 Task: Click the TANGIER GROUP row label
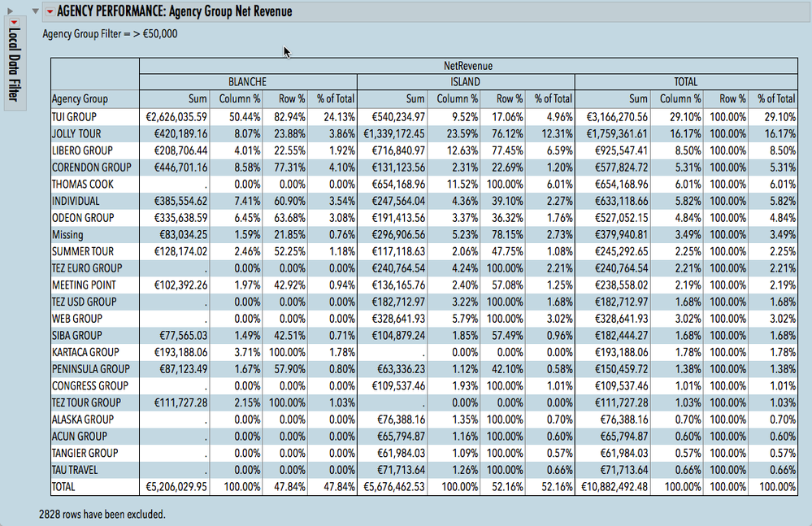[85, 454]
